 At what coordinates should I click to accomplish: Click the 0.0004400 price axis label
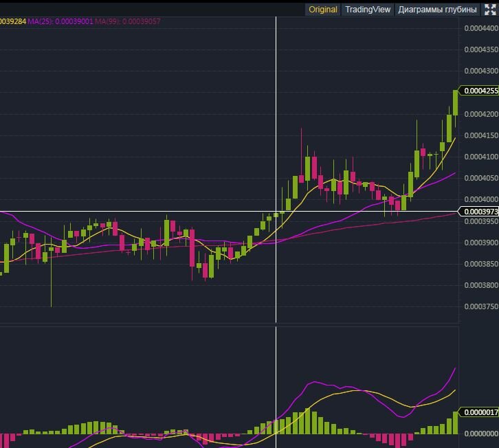point(481,28)
